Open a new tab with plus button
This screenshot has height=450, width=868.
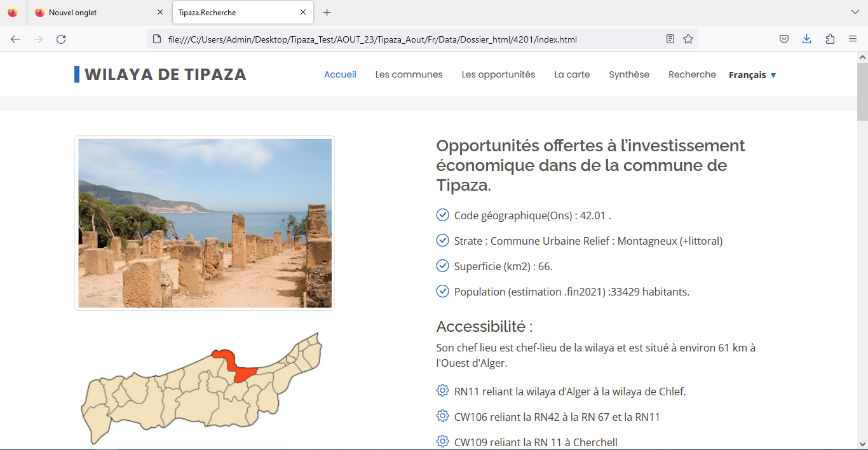tap(327, 13)
